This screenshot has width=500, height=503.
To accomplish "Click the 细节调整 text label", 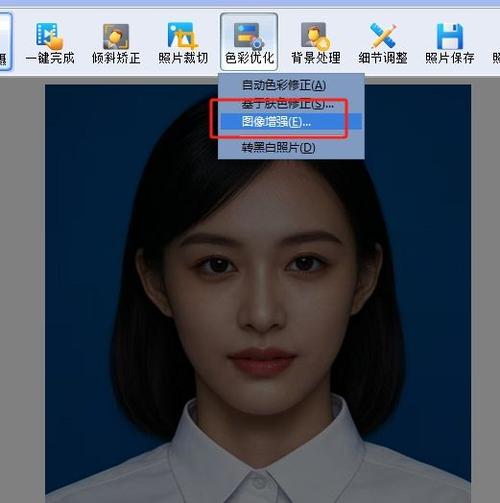I will [383, 58].
